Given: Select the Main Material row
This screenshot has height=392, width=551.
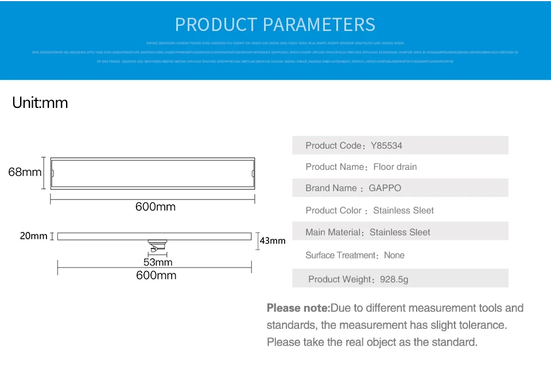Looking at the screenshot, I should tap(400, 231).
